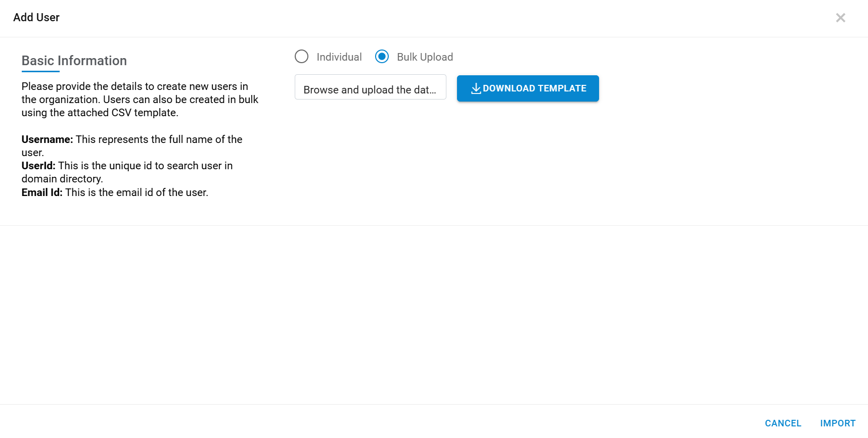
Task: Cancel the Add User dialog
Action: click(x=783, y=423)
